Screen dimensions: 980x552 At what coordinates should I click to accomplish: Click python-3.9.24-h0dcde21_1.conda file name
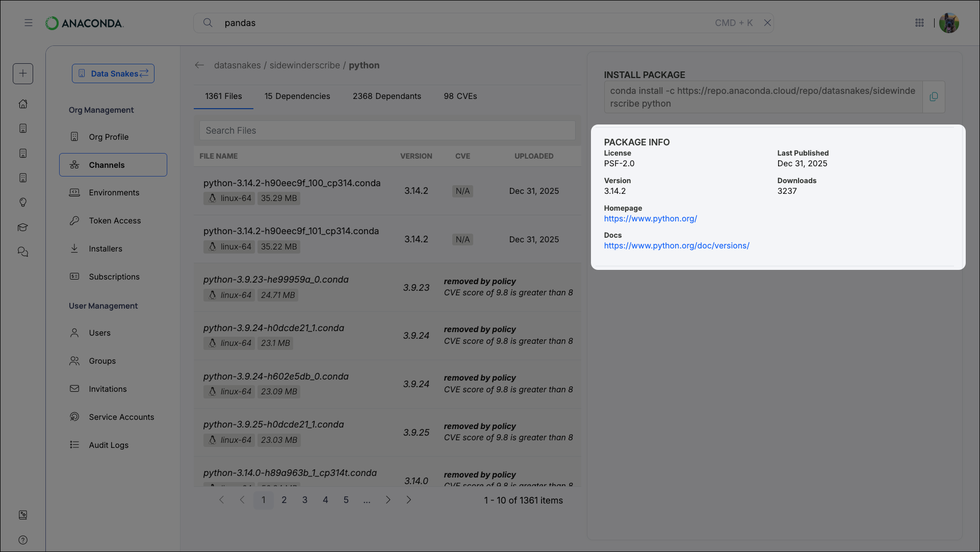click(x=274, y=328)
